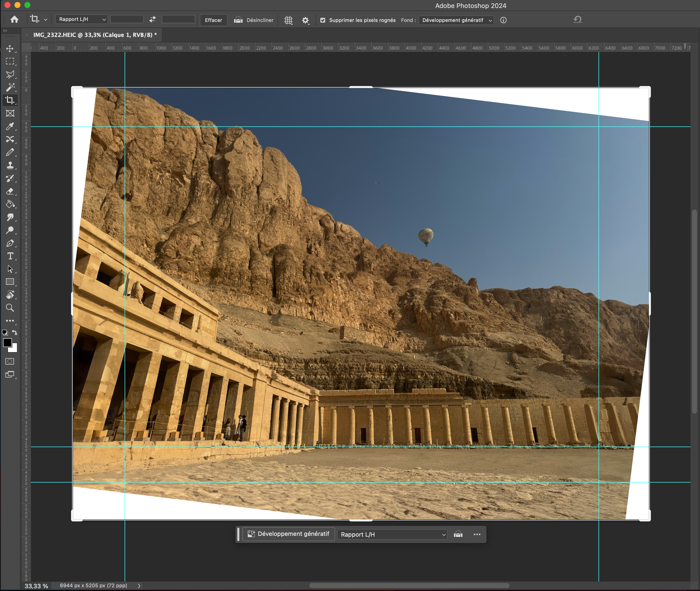Change screen mode button
The image size is (700, 591).
point(10,375)
